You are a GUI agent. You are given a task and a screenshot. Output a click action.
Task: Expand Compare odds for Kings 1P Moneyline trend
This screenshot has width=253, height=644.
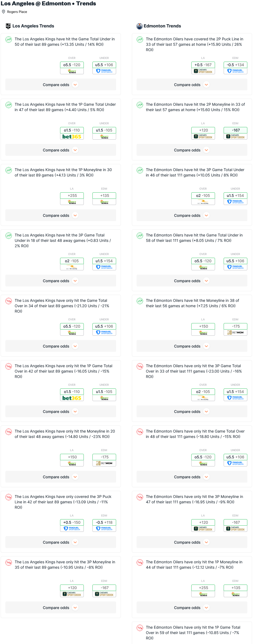click(x=61, y=215)
